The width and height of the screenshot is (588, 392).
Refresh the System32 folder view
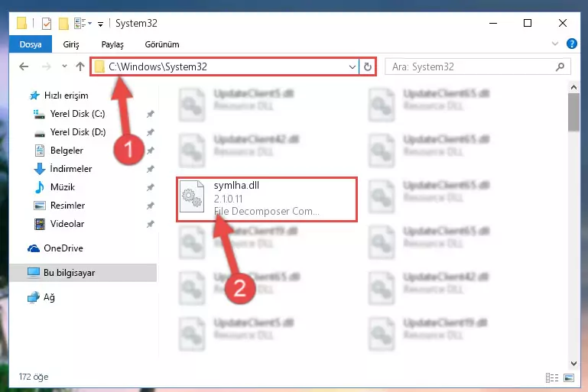[x=368, y=66]
